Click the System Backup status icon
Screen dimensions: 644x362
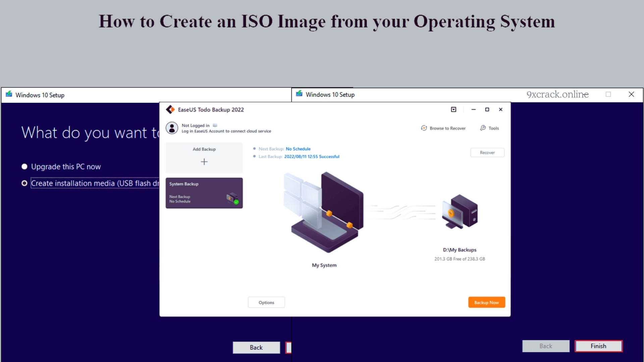click(x=232, y=198)
